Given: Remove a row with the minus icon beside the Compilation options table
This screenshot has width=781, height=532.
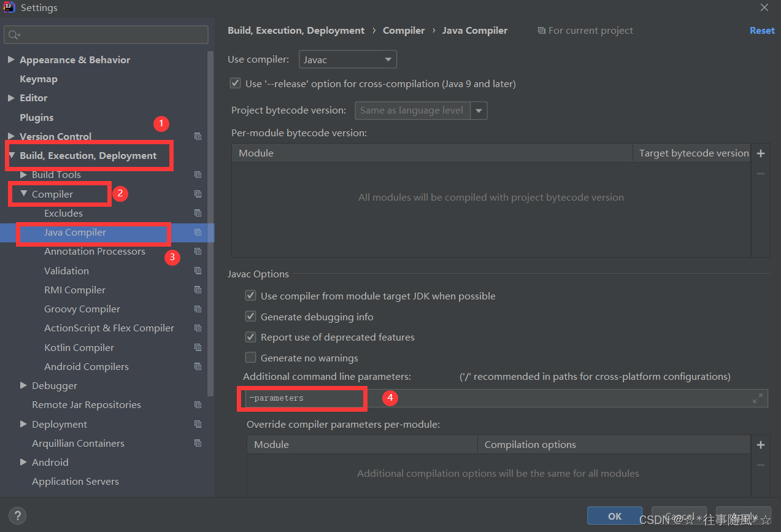Looking at the screenshot, I should tap(761, 465).
